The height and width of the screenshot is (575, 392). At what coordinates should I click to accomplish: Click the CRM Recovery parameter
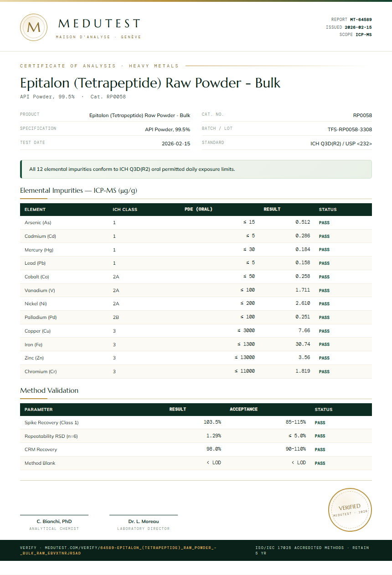(x=41, y=450)
